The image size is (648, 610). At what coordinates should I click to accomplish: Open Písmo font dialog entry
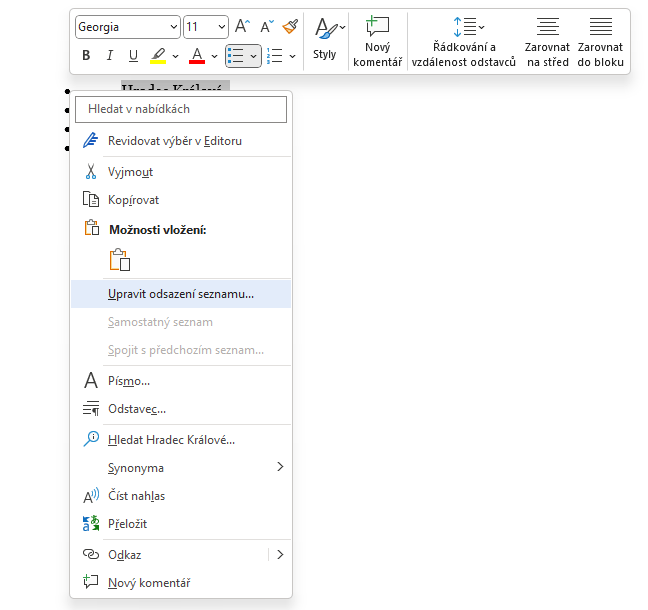181,381
